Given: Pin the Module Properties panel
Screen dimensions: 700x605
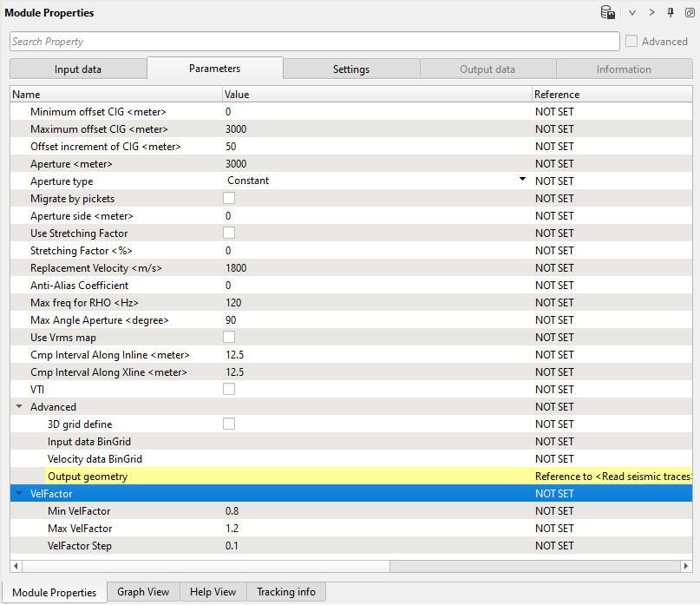Looking at the screenshot, I should point(671,13).
